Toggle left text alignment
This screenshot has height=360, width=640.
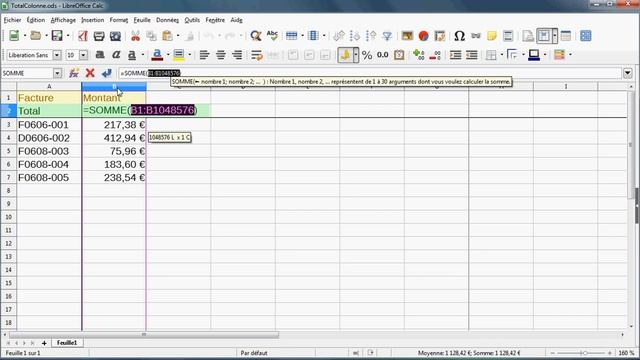click(204, 55)
